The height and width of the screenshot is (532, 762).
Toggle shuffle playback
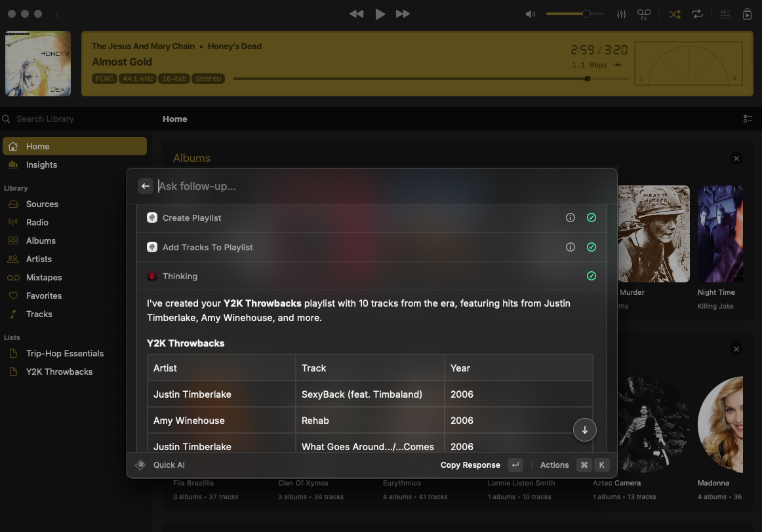click(674, 14)
